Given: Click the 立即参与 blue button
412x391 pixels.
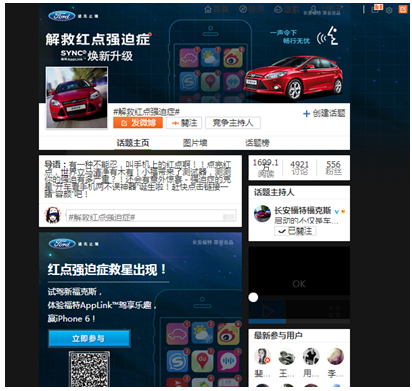Looking at the screenshot, I should pos(89,339).
